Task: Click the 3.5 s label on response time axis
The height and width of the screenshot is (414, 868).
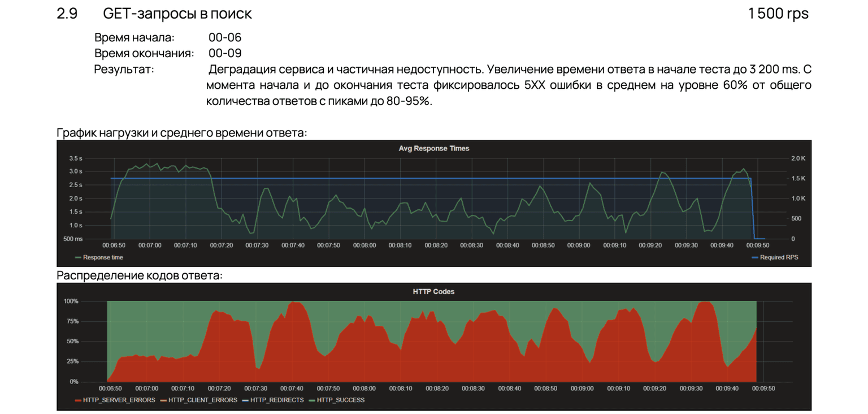Action: [x=75, y=158]
